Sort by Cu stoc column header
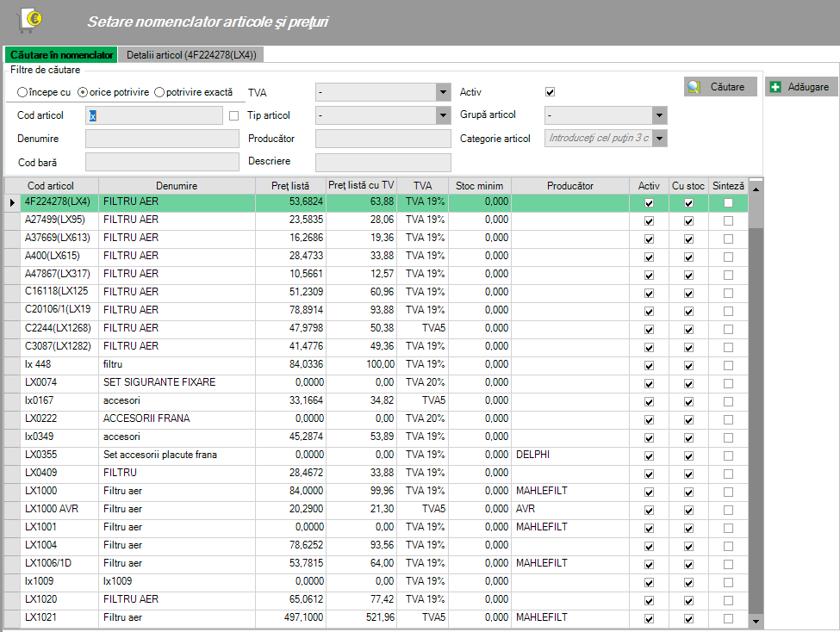 point(688,186)
